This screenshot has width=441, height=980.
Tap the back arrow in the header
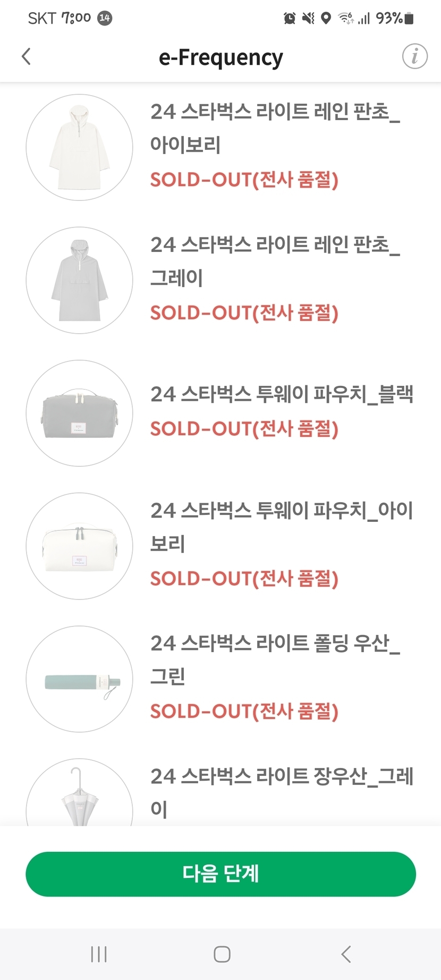coord(26,56)
